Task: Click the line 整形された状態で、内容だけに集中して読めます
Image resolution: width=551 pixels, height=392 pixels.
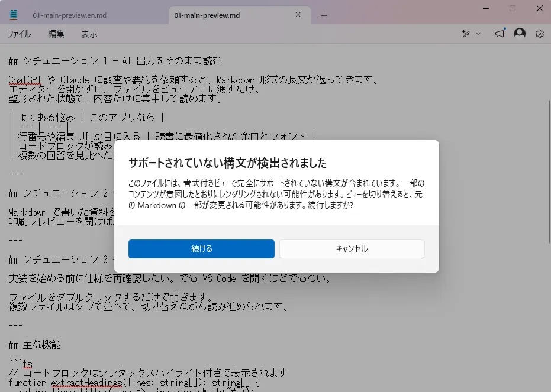Action: click(x=115, y=99)
